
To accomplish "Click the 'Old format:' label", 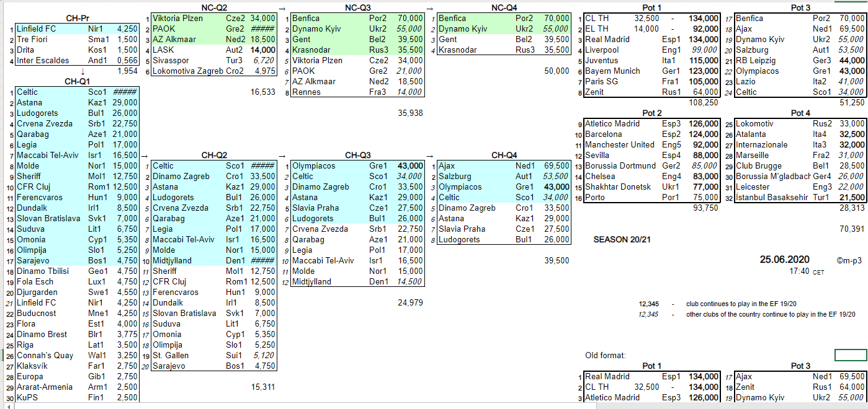I will click(606, 355).
